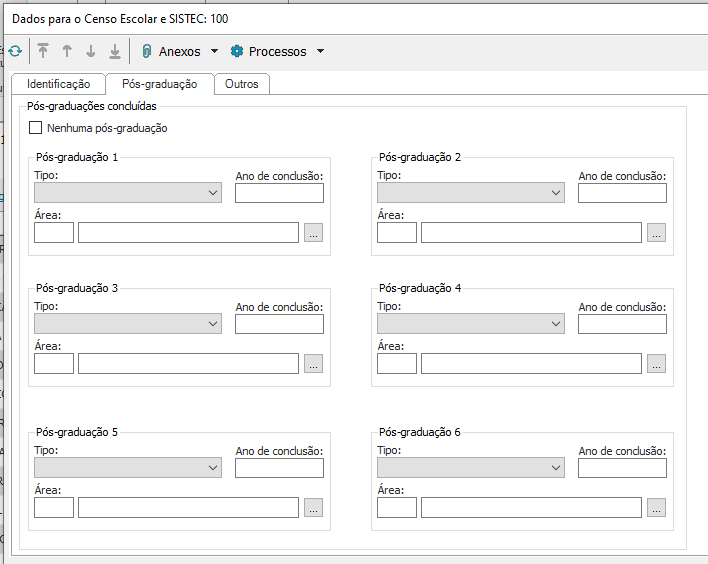Image resolution: width=708 pixels, height=564 pixels.
Task: Click the previous record up arrow
Action: [67, 51]
